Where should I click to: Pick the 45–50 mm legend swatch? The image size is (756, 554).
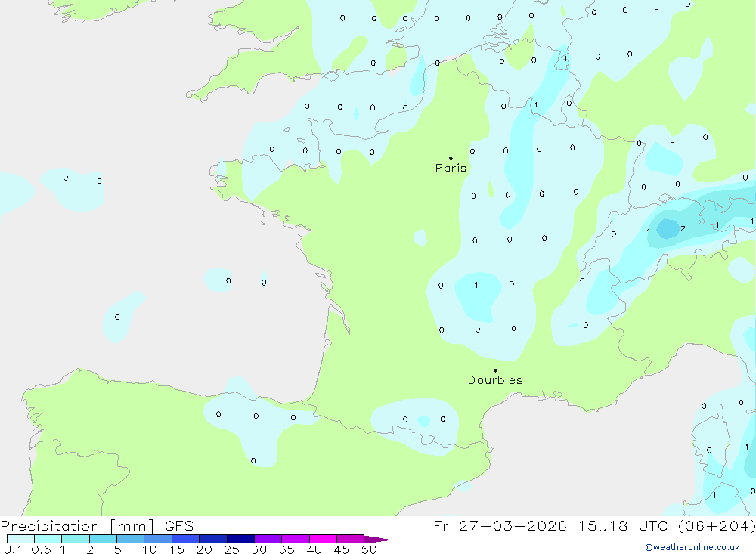pos(351,539)
